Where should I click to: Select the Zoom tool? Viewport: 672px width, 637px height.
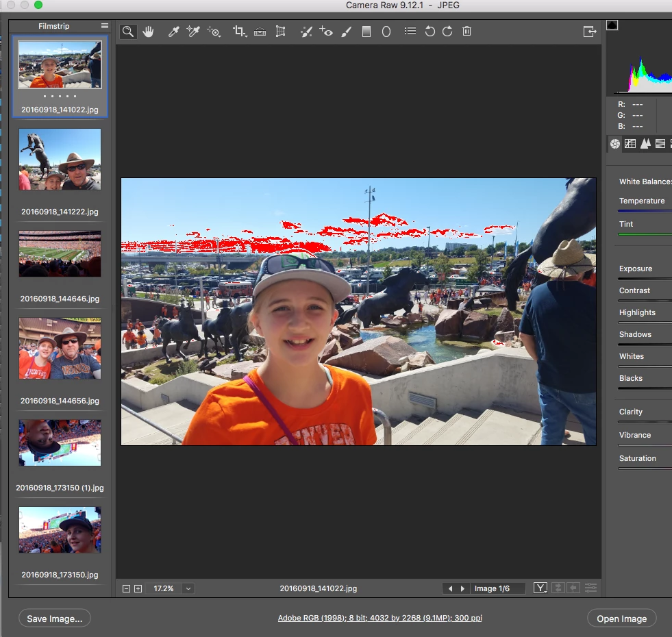[127, 32]
